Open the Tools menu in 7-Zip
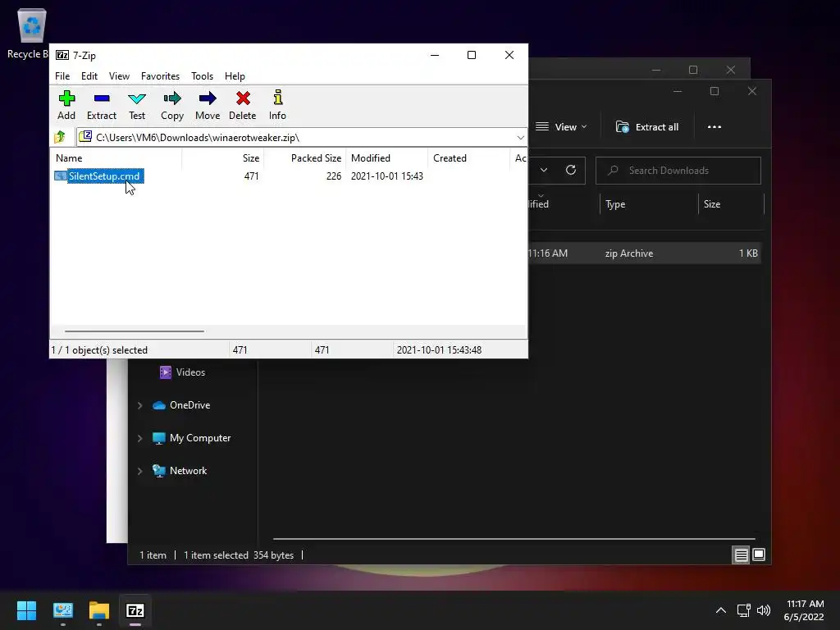Screen dimensions: 840x630 click(202, 76)
